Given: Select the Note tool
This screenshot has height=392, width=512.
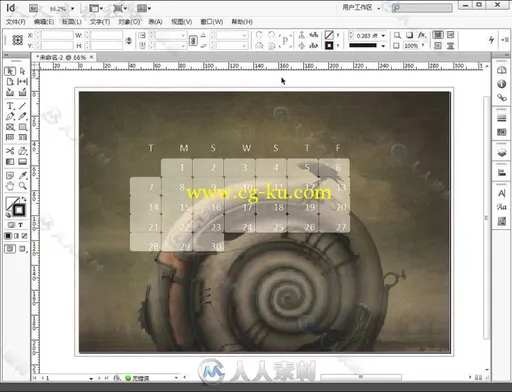Looking at the screenshot, I should pos(10,175).
